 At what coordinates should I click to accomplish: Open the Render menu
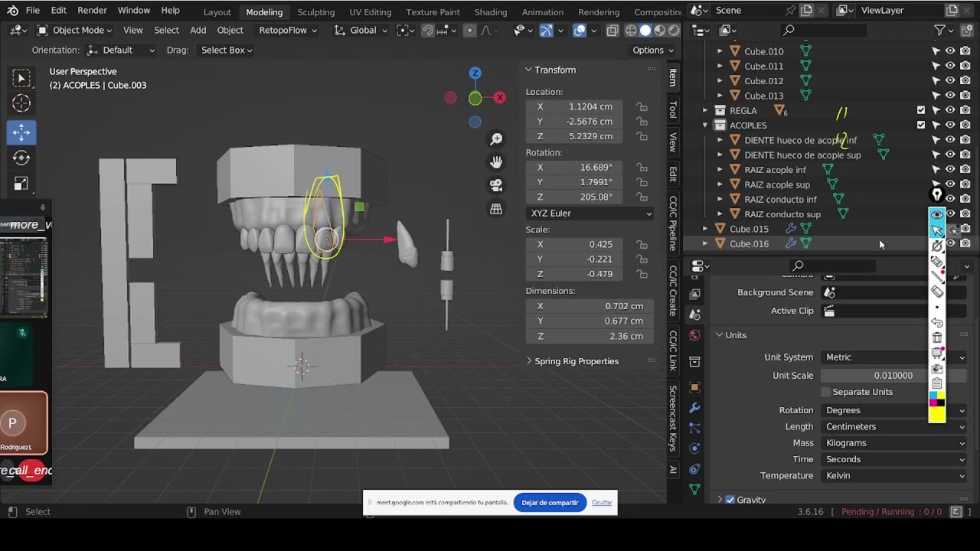[92, 11]
